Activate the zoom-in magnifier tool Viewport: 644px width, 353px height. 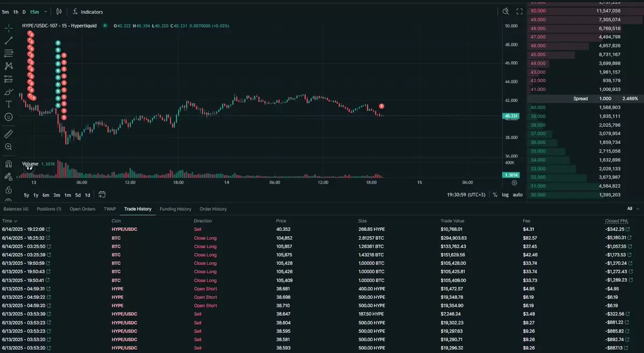tap(9, 146)
